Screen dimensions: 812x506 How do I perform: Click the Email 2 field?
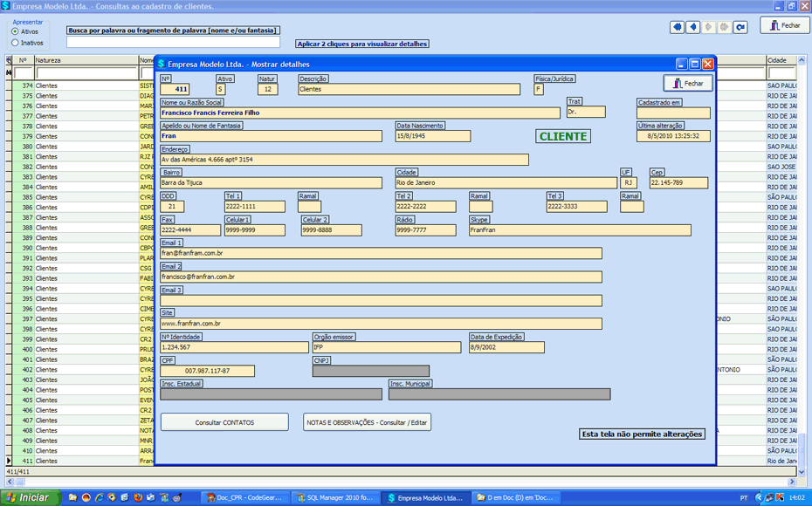click(381, 277)
